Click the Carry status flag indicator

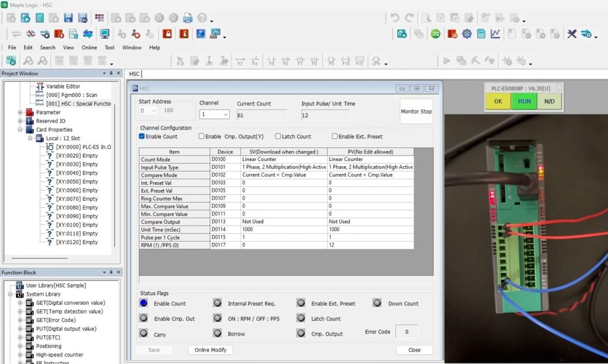click(x=144, y=333)
